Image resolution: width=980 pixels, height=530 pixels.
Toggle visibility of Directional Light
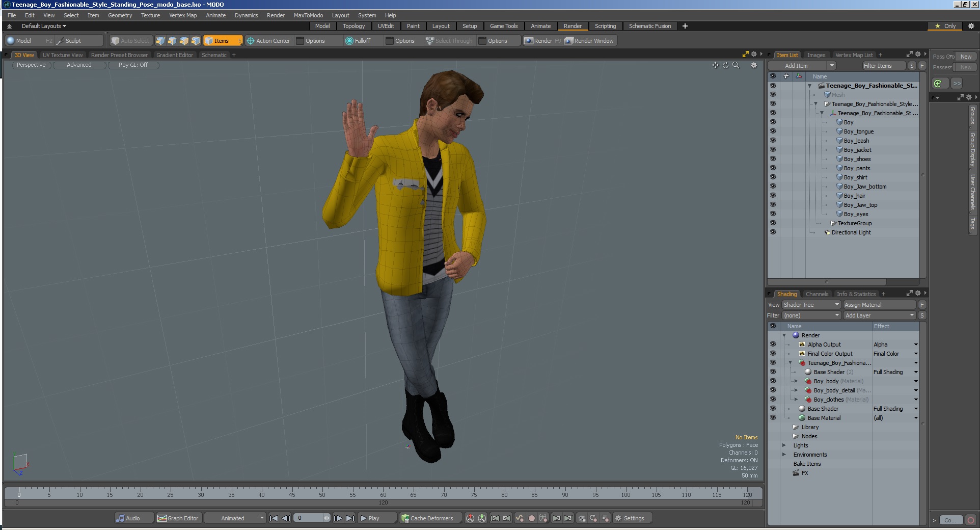click(x=773, y=232)
